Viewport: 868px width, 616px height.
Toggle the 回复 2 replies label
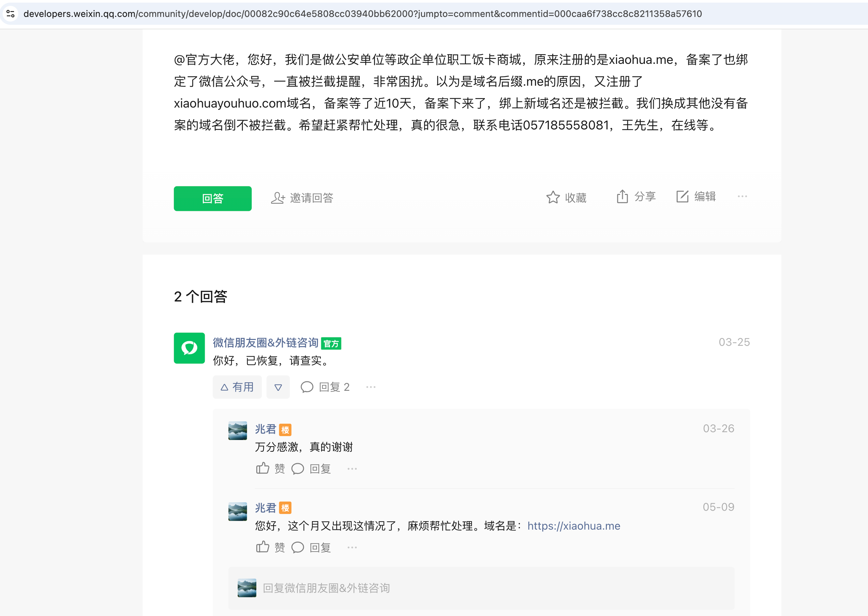coord(334,387)
